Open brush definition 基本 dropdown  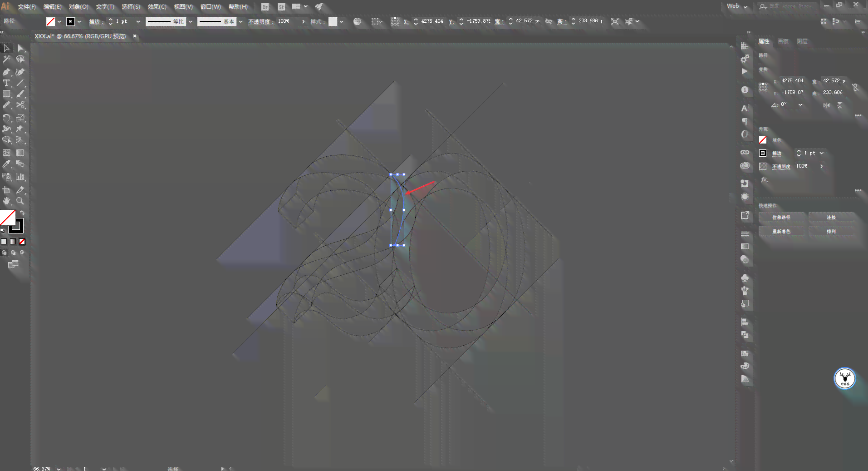click(240, 21)
